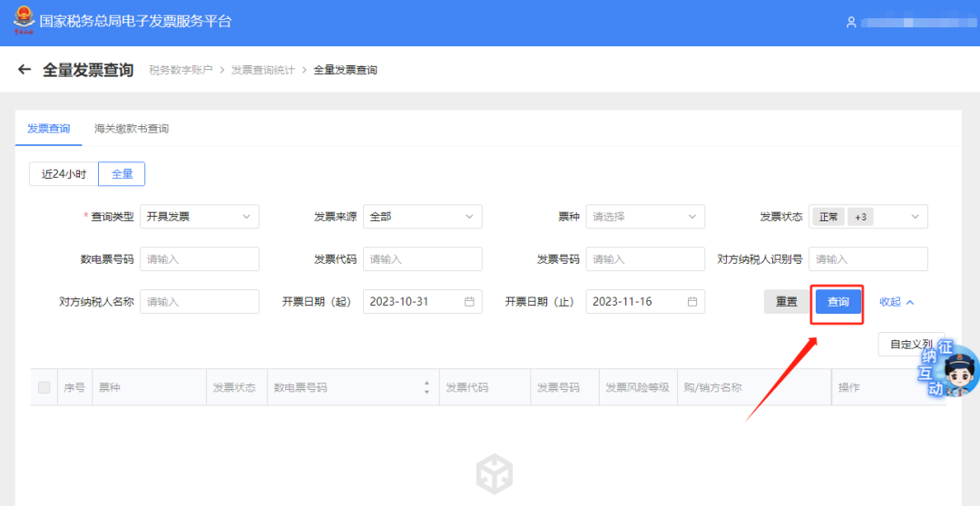Viewport: 980px width, 506px height.
Task: Select the 全量 time range option
Action: point(122,174)
